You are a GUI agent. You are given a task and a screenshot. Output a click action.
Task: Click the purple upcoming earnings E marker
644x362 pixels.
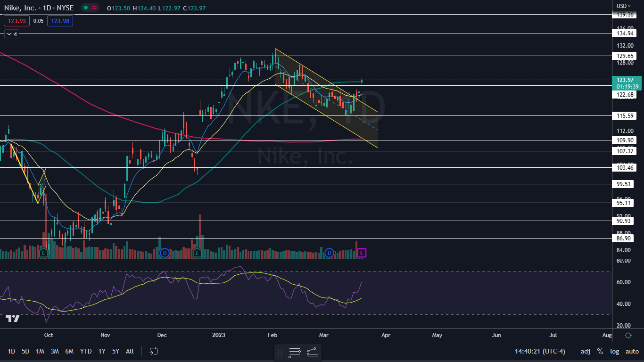[362, 253]
